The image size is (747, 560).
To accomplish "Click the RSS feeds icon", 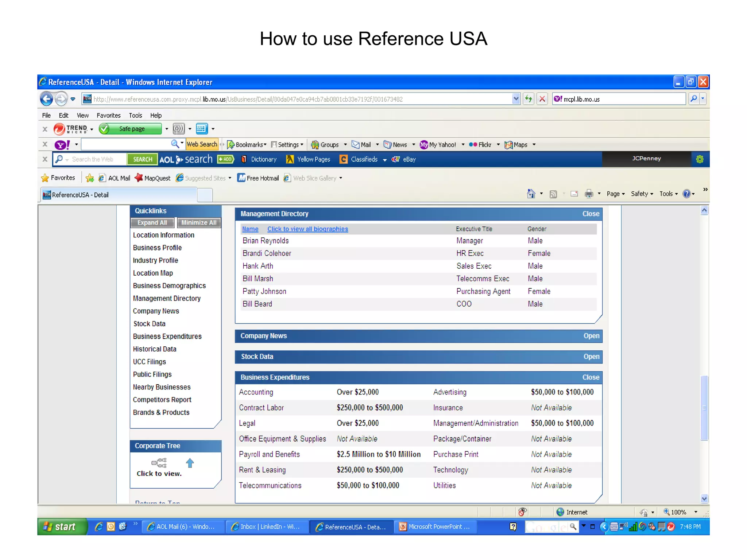I will (x=553, y=194).
